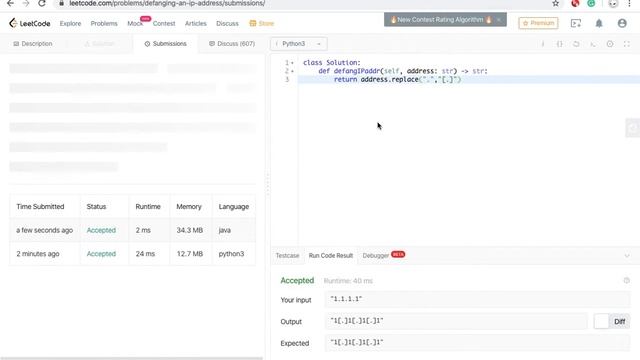
Task: Click the address bar URL
Action: (x=167, y=3)
